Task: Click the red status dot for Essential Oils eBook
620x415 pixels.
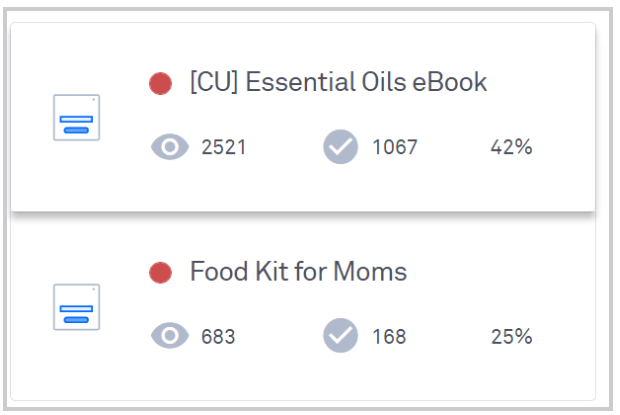Action: click(x=160, y=84)
